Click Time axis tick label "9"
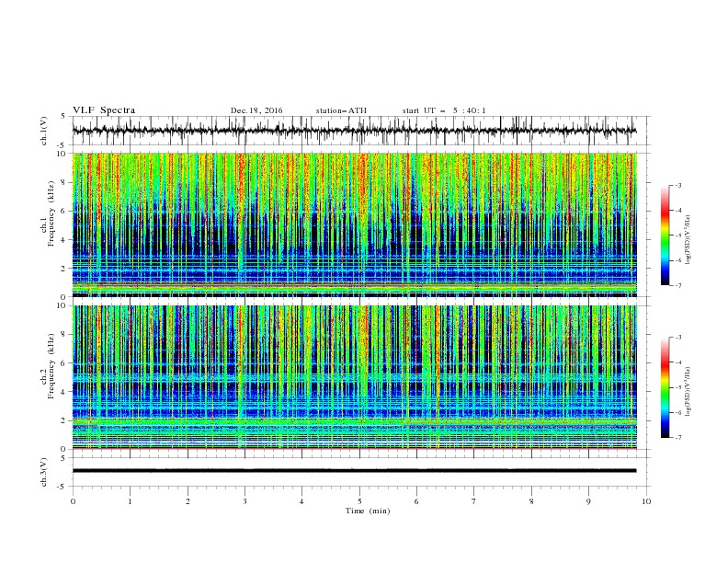This screenshot has height=563, width=728. [588, 501]
